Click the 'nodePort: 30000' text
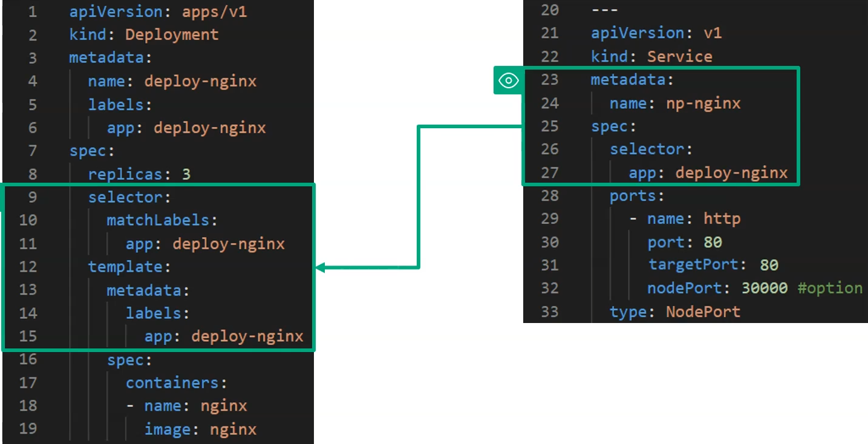The image size is (868, 444). 717,288
